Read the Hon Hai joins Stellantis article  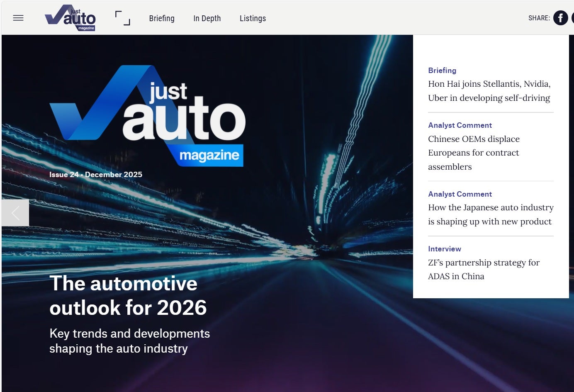click(x=489, y=91)
